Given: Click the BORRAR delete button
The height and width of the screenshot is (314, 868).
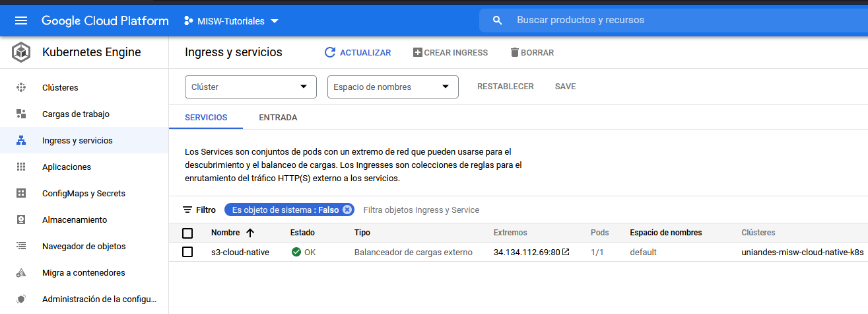Looking at the screenshot, I should [x=532, y=52].
